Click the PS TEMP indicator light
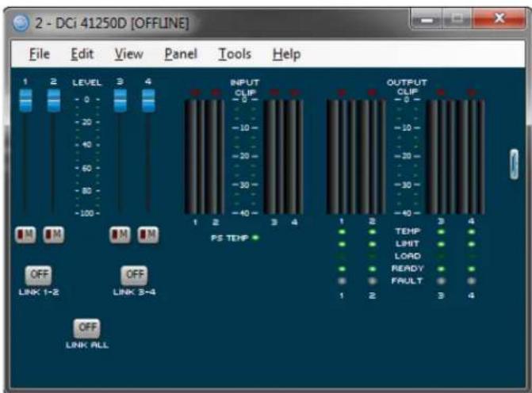Viewport: 532px width, 393px height. click(x=255, y=238)
